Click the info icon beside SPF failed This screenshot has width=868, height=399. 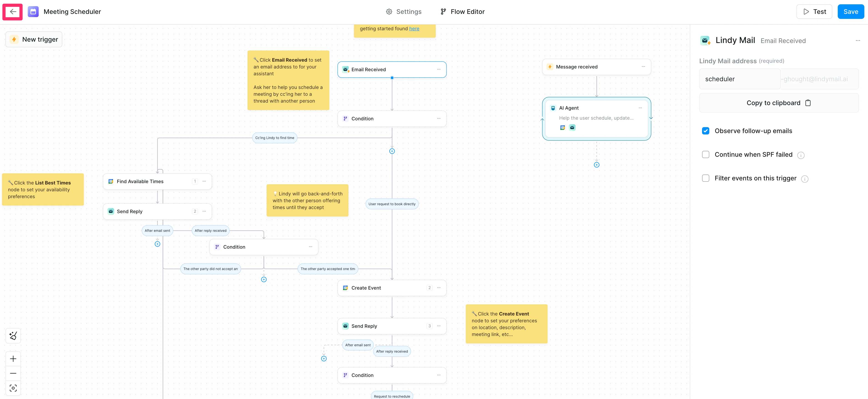point(801,155)
